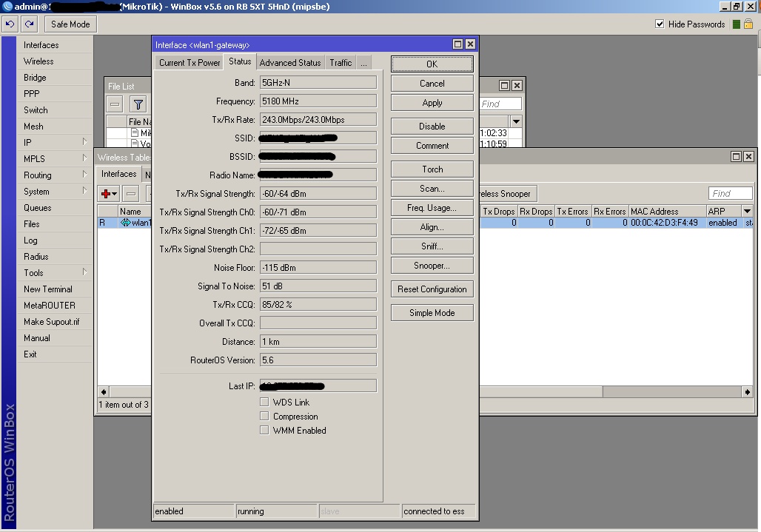Click the WinBox logo icon in title bar
This screenshot has width=761, height=532.
click(x=7, y=7)
